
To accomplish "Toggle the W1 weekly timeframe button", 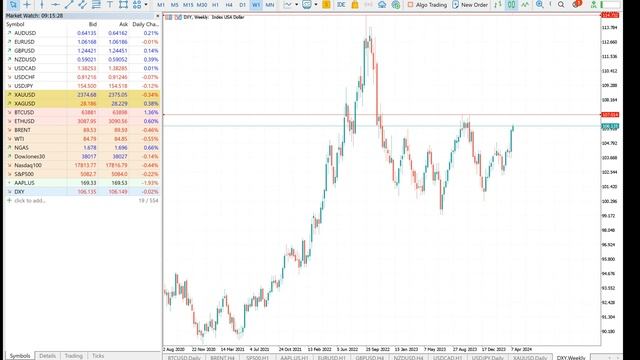I will 256,5.
